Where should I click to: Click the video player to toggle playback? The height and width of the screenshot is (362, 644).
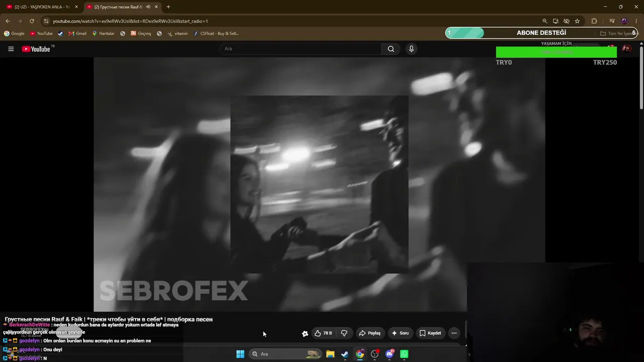tap(319, 184)
